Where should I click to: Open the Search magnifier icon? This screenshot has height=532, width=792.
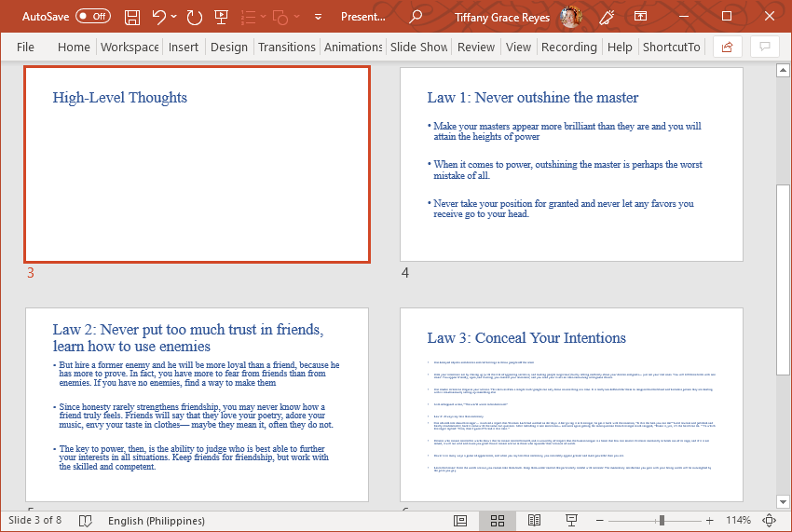(x=416, y=17)
